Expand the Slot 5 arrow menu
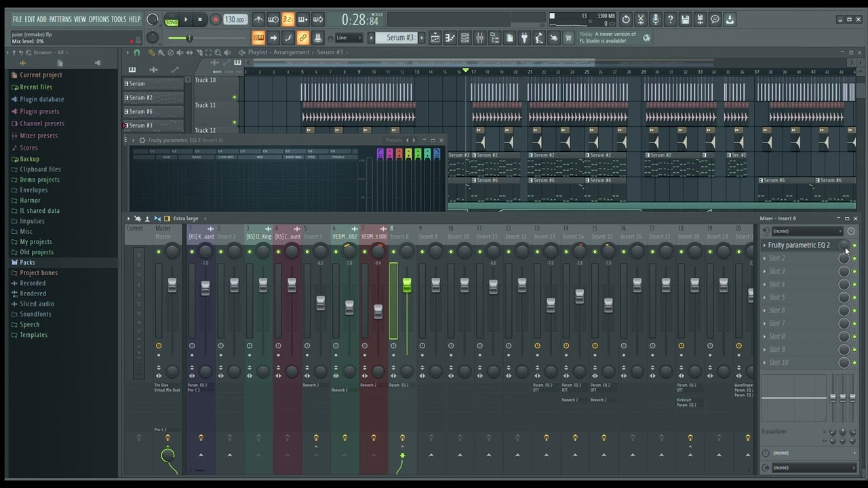868x488 pixels. (x=764, y=298)
